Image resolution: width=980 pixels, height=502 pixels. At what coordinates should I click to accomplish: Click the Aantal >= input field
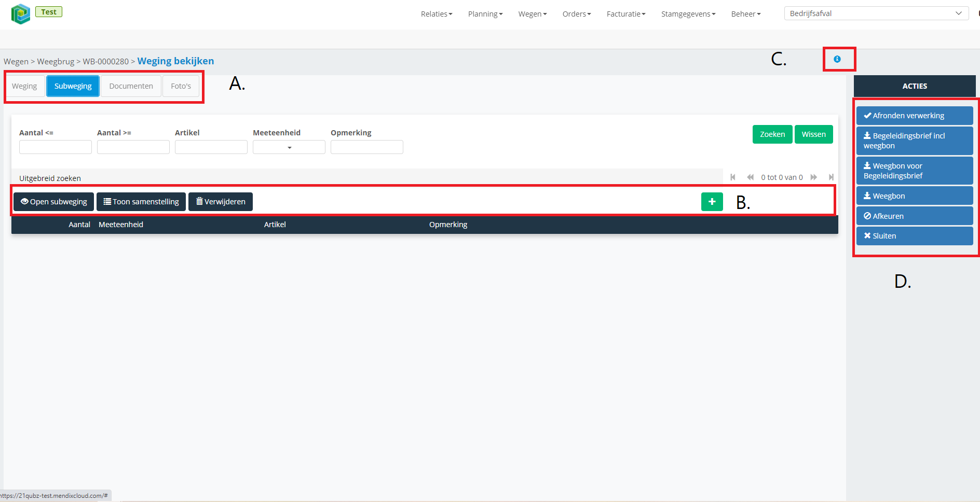point(133,147)
